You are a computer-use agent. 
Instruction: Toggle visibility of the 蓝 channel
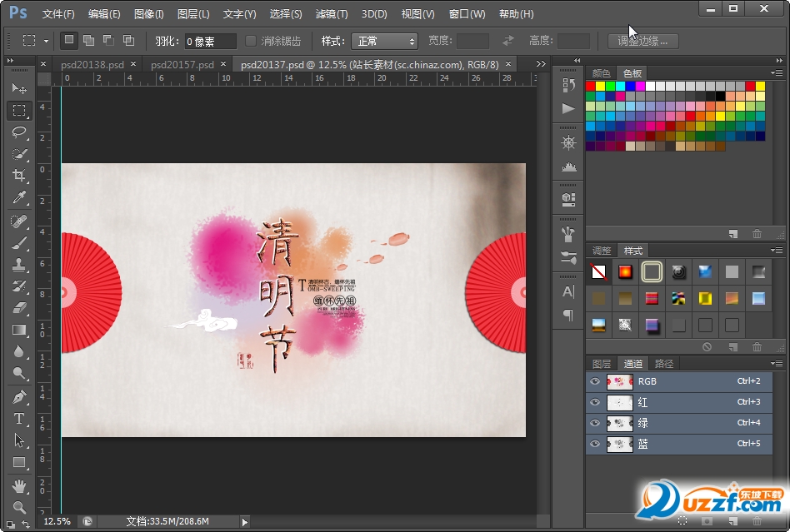click(x=594, y=444)
